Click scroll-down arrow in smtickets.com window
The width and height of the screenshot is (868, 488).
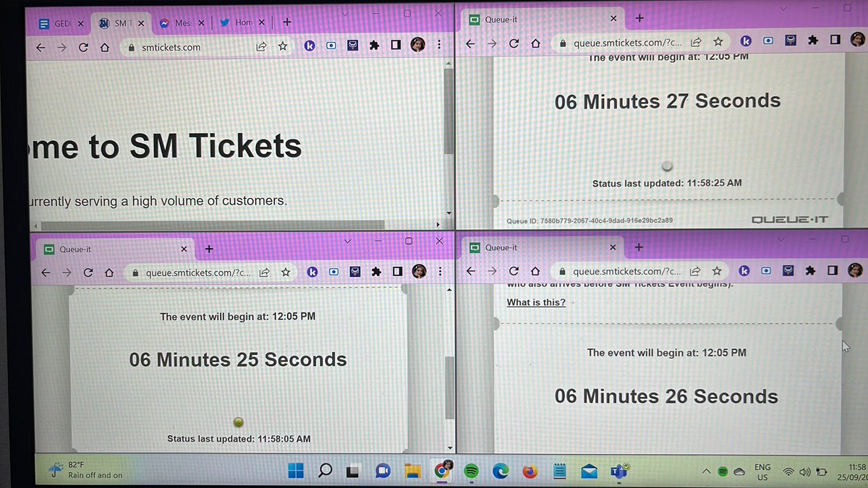coord(448,213)
